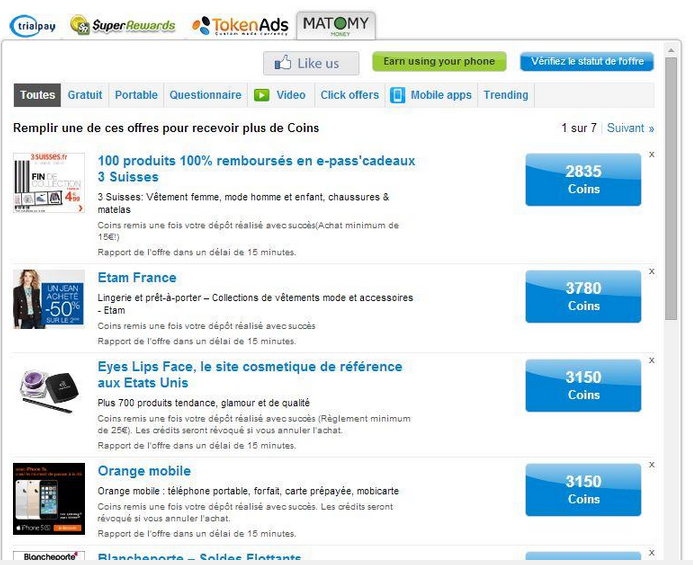This screenshot has width=693, height=565.
Task: Open the Video filter label
Action: click(x=291, y=95)
